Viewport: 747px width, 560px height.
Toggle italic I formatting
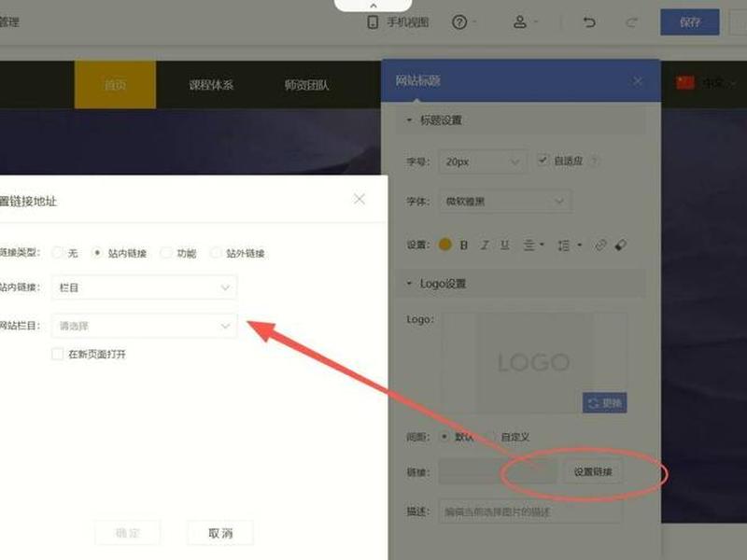click(x=485, y=245)
